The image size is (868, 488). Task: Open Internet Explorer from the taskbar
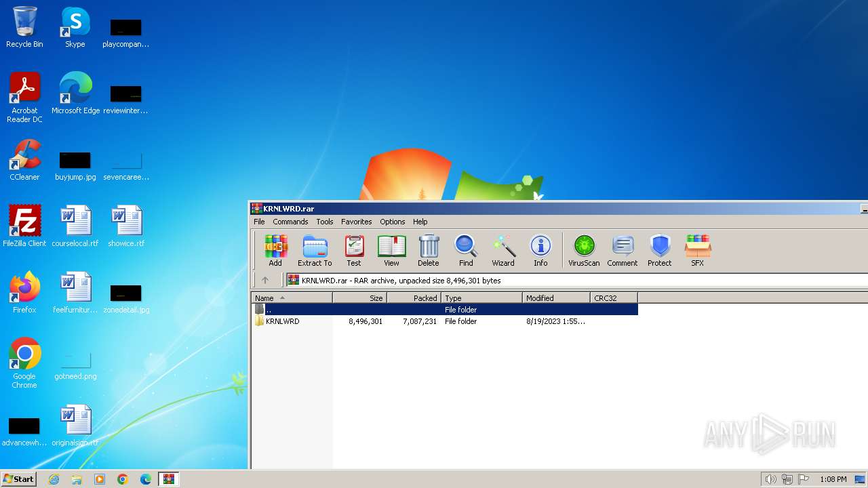(54, 479)
